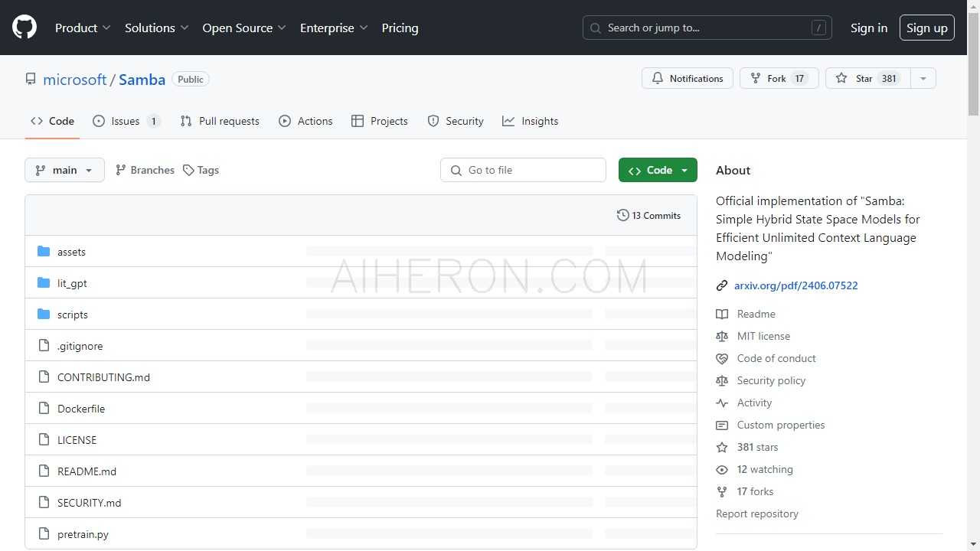980x551 pixels.
Task: Click the repository icon beside microsoft
Action: point(31,80)
